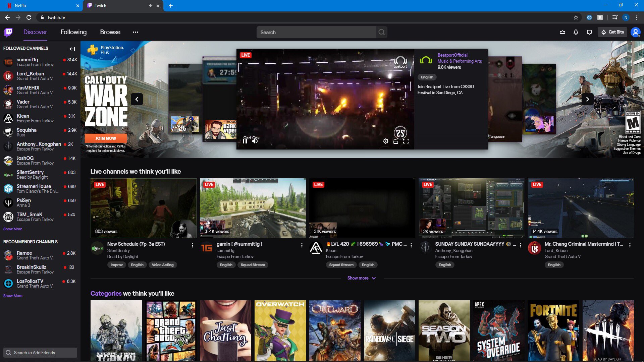Pause the featured Beatport stream

point(245,141)
